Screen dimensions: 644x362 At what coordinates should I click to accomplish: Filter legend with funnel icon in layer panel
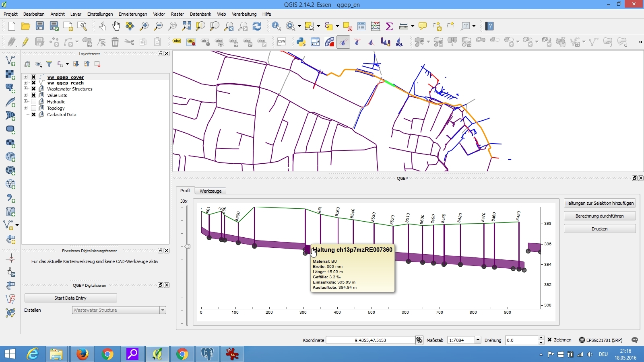(x=49, y=64)
